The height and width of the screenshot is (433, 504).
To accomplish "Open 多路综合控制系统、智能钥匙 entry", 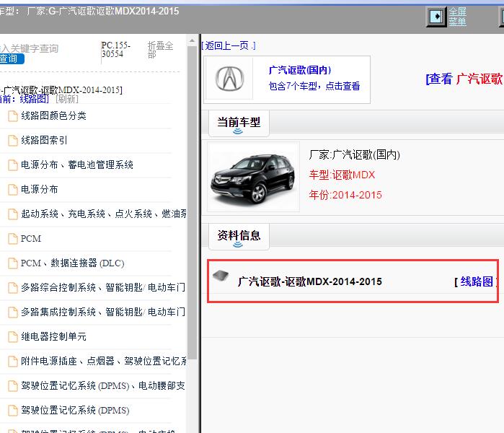I will pyautogui.click(x=103, y=288).
